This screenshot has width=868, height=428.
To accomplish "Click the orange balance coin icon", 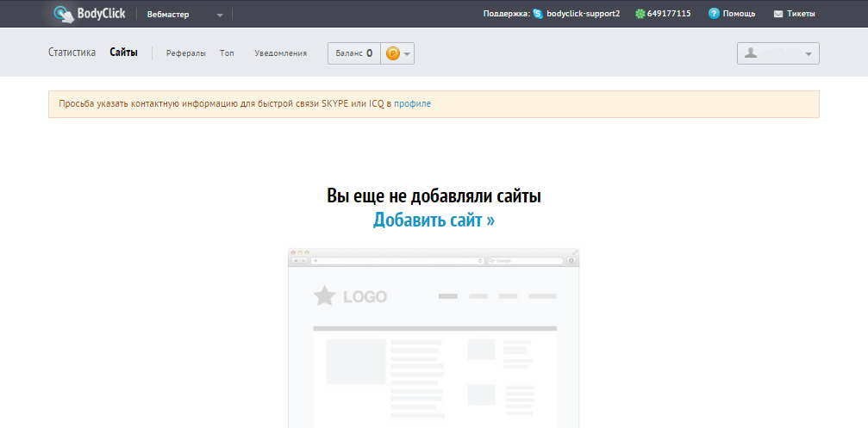I will (393, 53).
